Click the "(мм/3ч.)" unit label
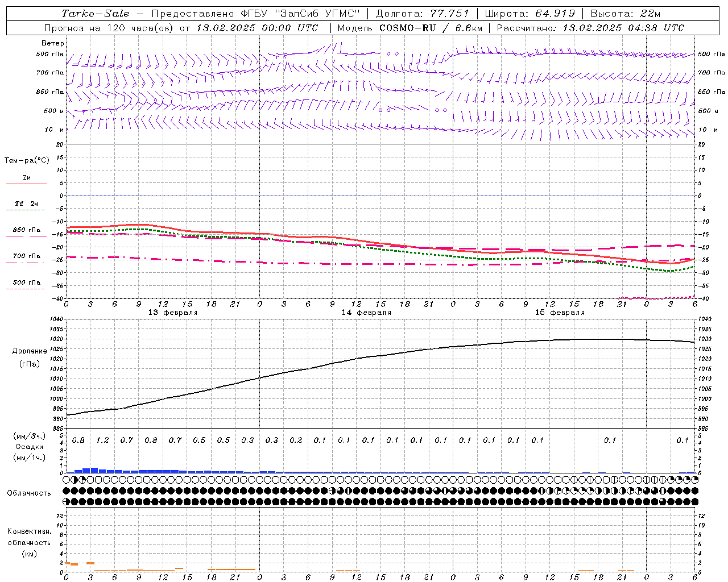The image size is (728, 582). (x=30, y=436)
